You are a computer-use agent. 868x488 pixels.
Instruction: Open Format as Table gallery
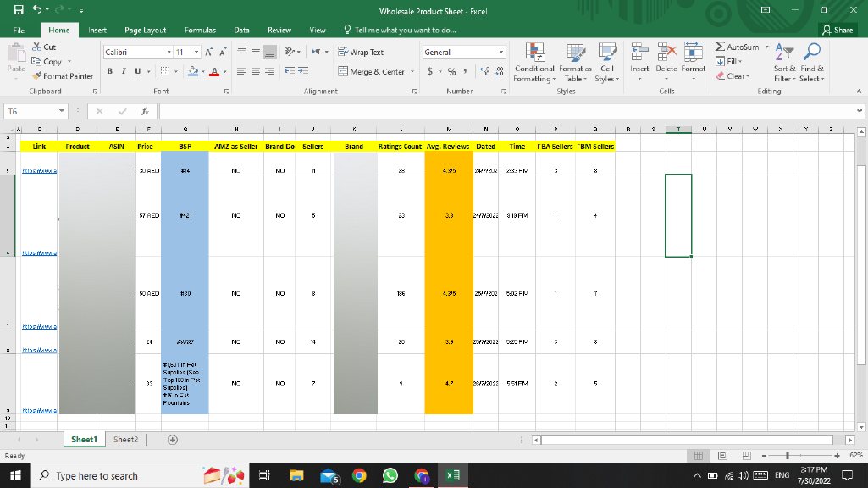(x=575, y=63)
